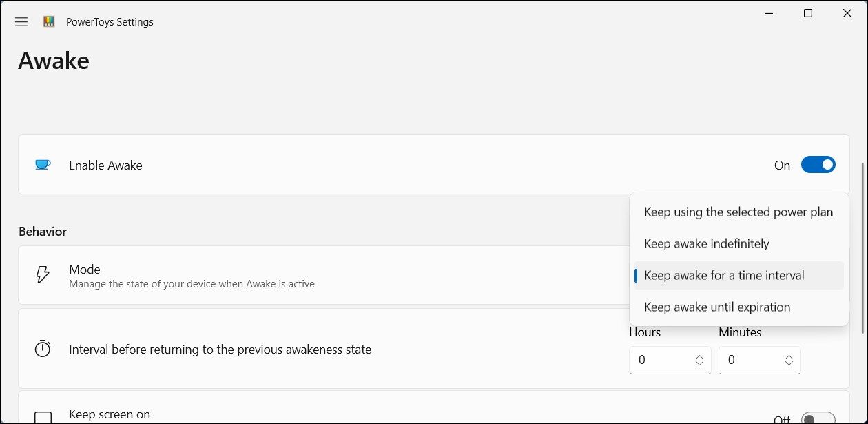Image resolution: width=868 pixels, height=424 pixels.
Task: Click the Awake coffee cup icon
Action: (43, 165)
